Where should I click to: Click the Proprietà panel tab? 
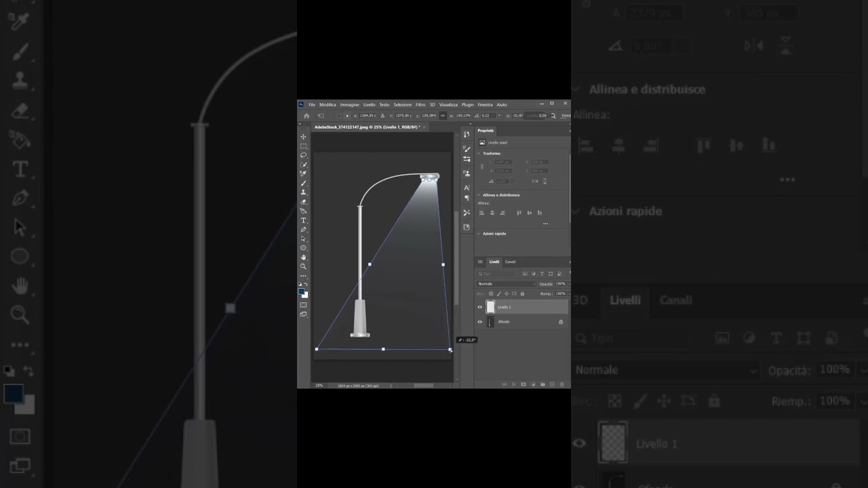point(486,131)
